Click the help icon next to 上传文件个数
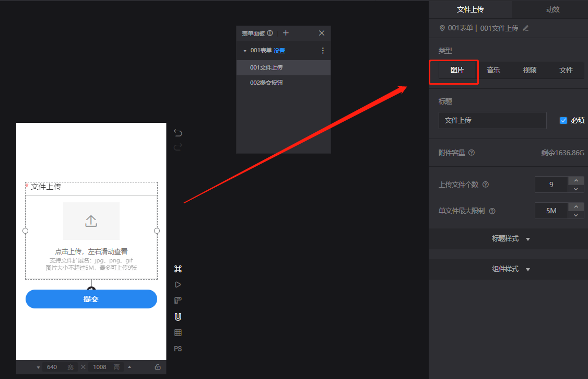588x379 pixels. click(x=486, y=185)
